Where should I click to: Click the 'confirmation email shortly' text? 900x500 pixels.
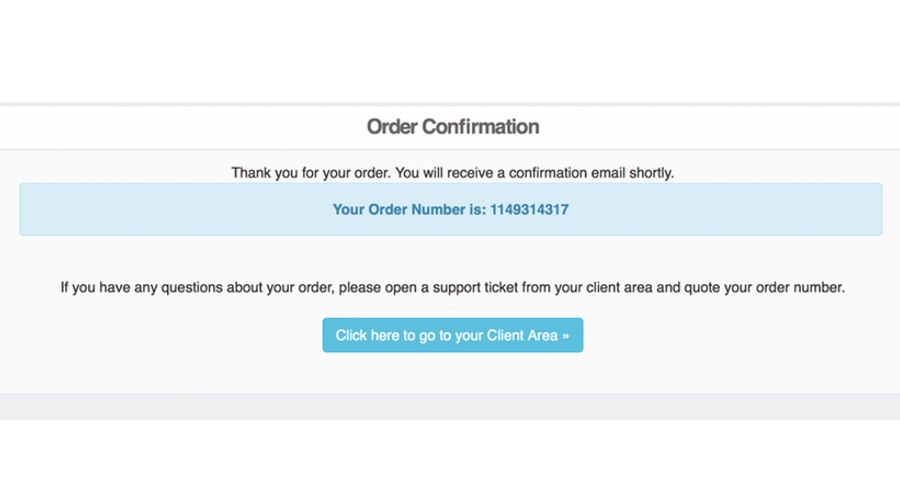click(591, 173)
